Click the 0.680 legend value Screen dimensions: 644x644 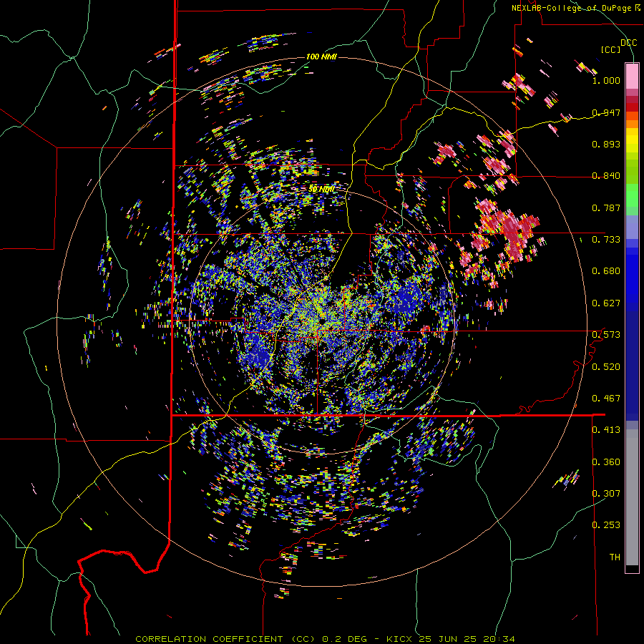[606, 271]
